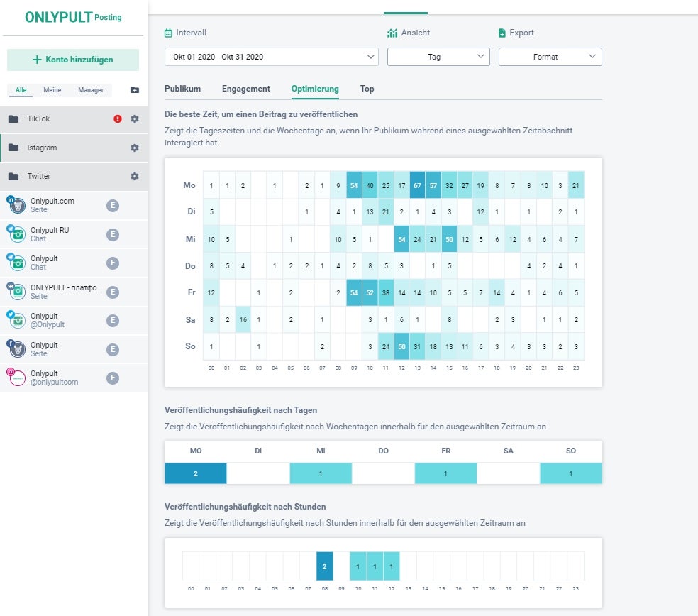Click the ONLYPULT Posting logo
The image size is (698, 616).
pyautogui.click(x=73, y=17)
